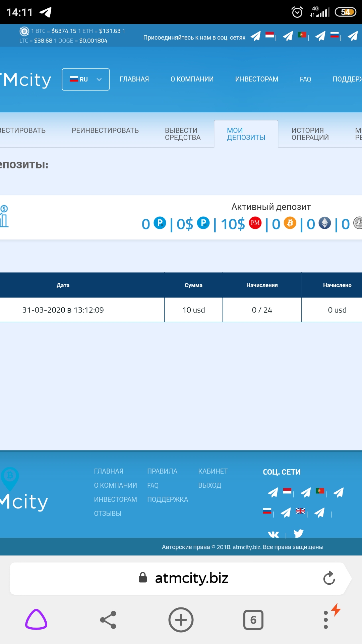Viewport: 362px width, 644px height.
Task: Tap the coin icon beside the BTC rate ticker
Action: click(24, 32)
